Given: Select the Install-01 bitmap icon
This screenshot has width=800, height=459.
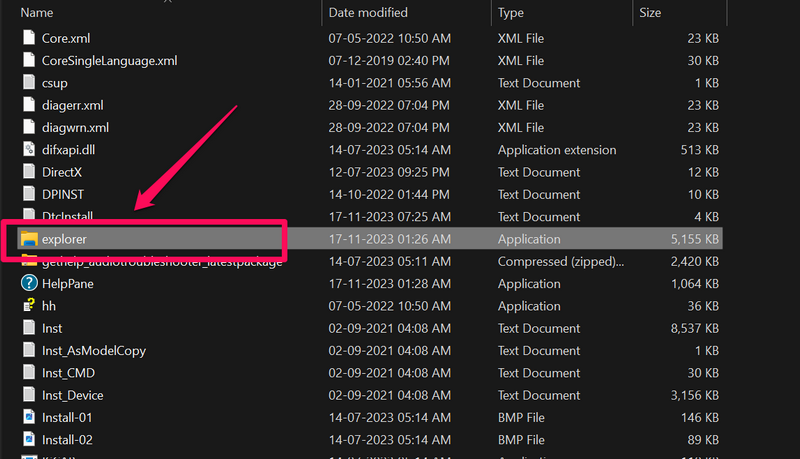Looking at the screenshot, I should [x=29, y=417].
